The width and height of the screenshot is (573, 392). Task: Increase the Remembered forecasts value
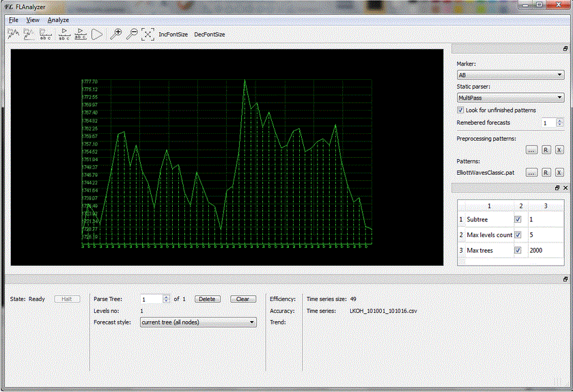tap(560, 121)
